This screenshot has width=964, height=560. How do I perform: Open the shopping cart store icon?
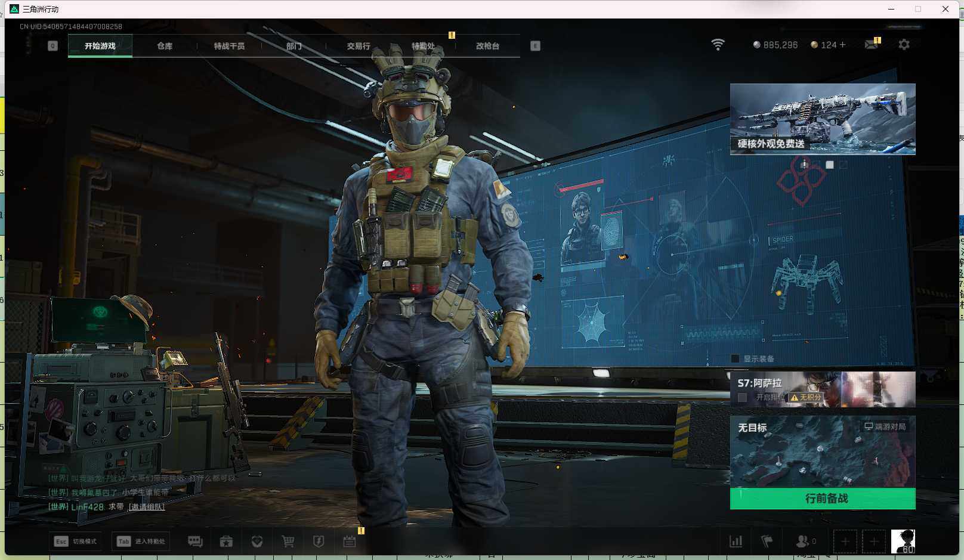[x=288, y=542]
